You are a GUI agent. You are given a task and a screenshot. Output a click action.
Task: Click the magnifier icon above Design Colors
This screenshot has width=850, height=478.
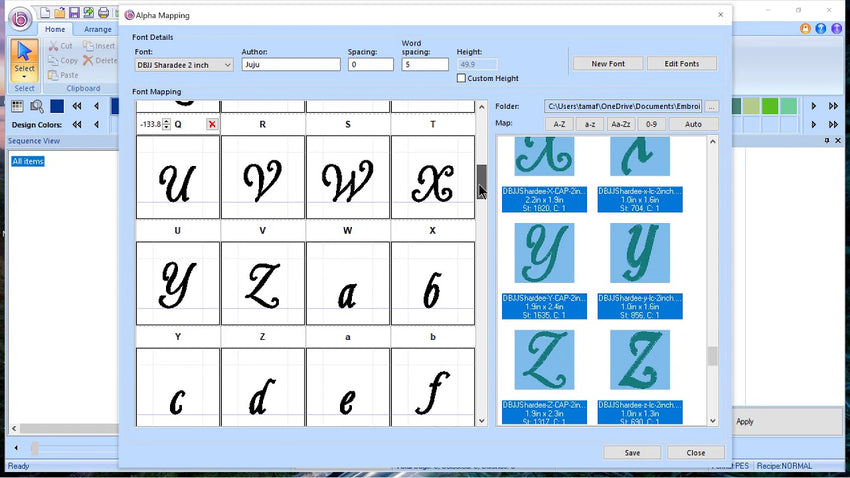tap(37, 106)
